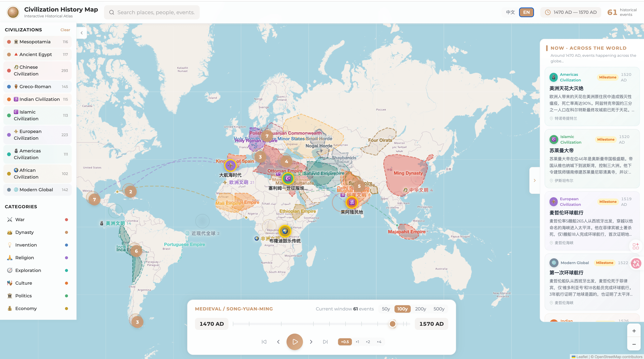The image size is (644, 359).
Task: Switch interface language to 中文
Action: coord(510,12)
